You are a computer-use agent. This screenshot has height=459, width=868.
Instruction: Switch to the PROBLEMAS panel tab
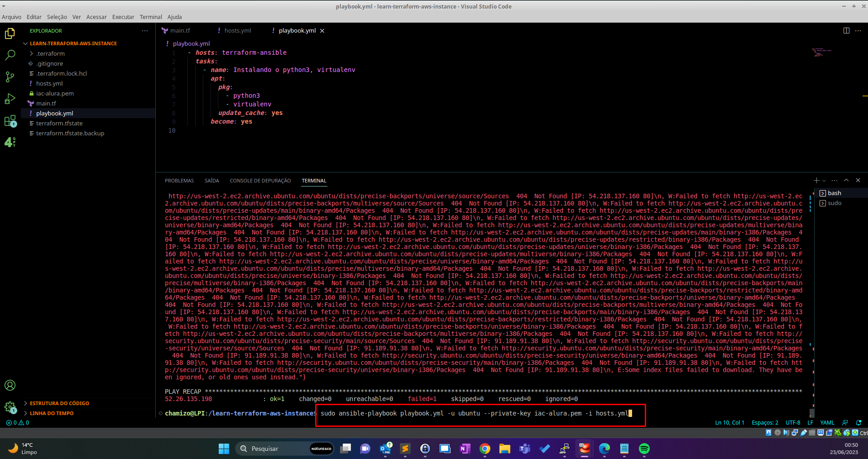pos(179,181)
